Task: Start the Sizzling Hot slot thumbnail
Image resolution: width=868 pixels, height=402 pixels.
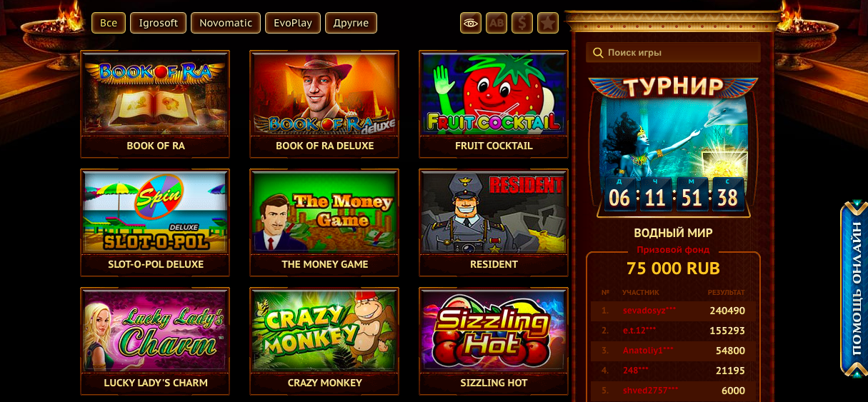Action: click(x=494, y=331)
